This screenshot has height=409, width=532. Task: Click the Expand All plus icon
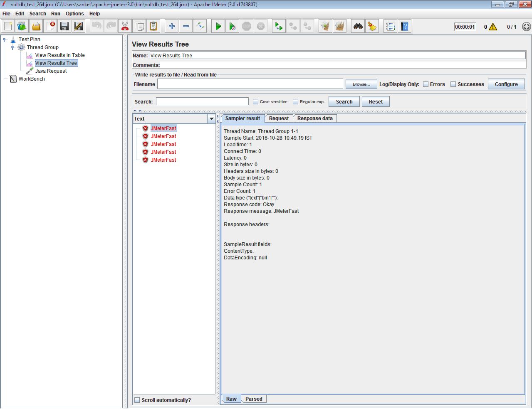click(x=172, y=26)
